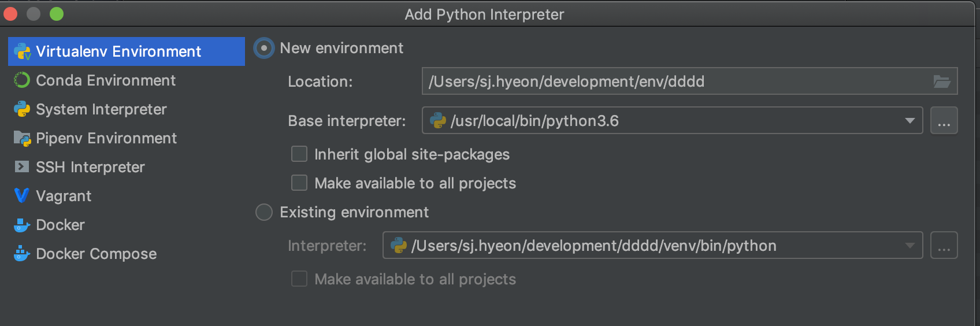Click the Vagrant V icon
This screenshot has height=326, width=980.
(22, 196)
